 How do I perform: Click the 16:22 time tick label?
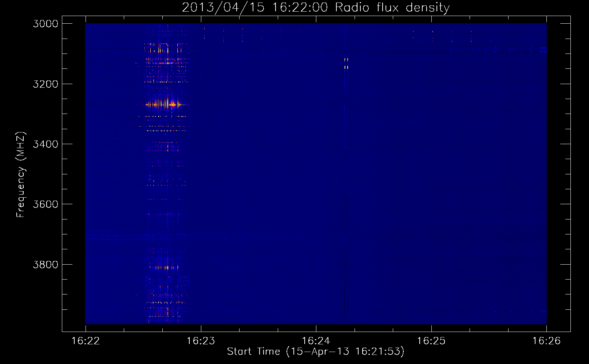pos(86,341)
